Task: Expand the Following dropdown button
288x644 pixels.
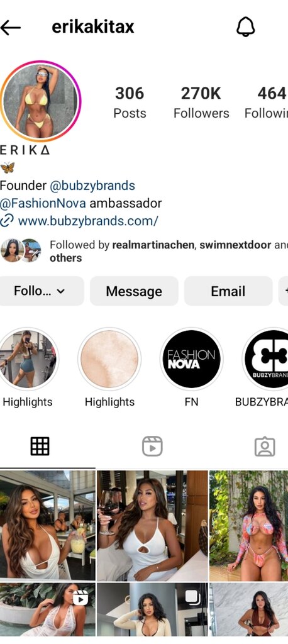Action: tap(41, 291)
